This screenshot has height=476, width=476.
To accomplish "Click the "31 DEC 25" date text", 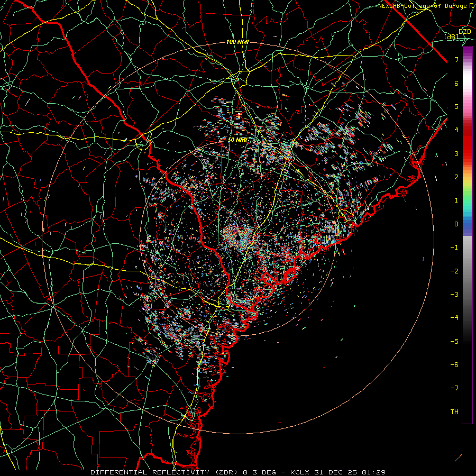I will (x=335, y=472).
